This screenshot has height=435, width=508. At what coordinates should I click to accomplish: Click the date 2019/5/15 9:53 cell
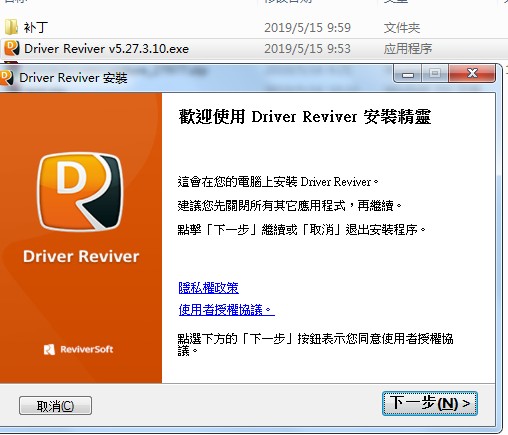[307, 49]
